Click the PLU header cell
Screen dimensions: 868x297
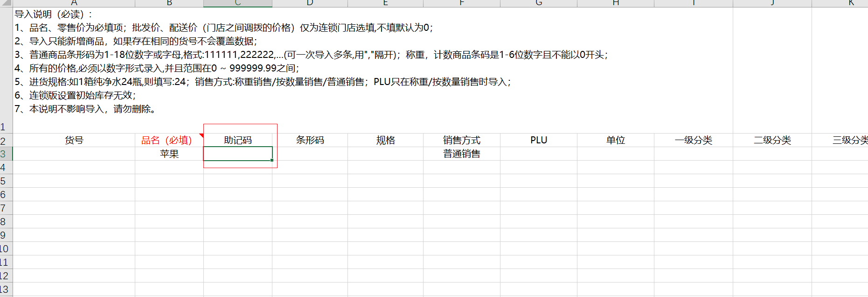pos(538,140)
